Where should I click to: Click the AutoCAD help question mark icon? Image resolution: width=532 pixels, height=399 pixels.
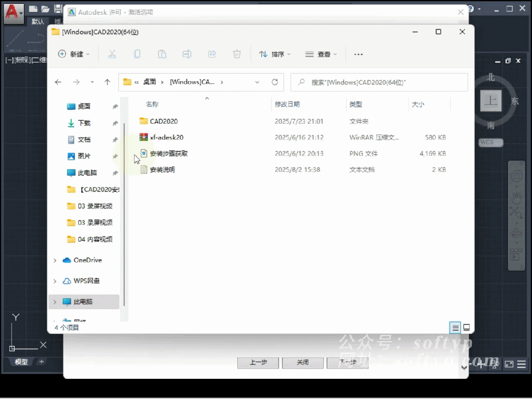tap(470, 9)
